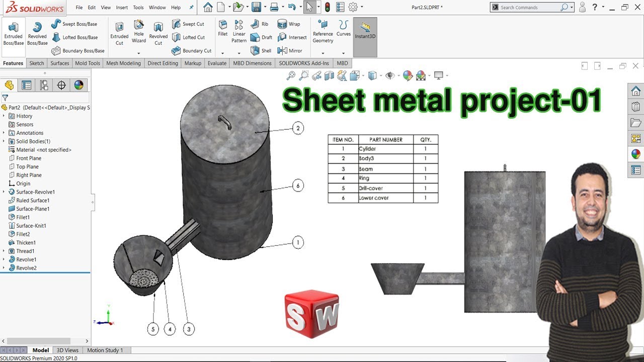Viewport: 644px width, 362px height.
Task: Open the Display Style dropdown arrow
Action: (380, 76)
